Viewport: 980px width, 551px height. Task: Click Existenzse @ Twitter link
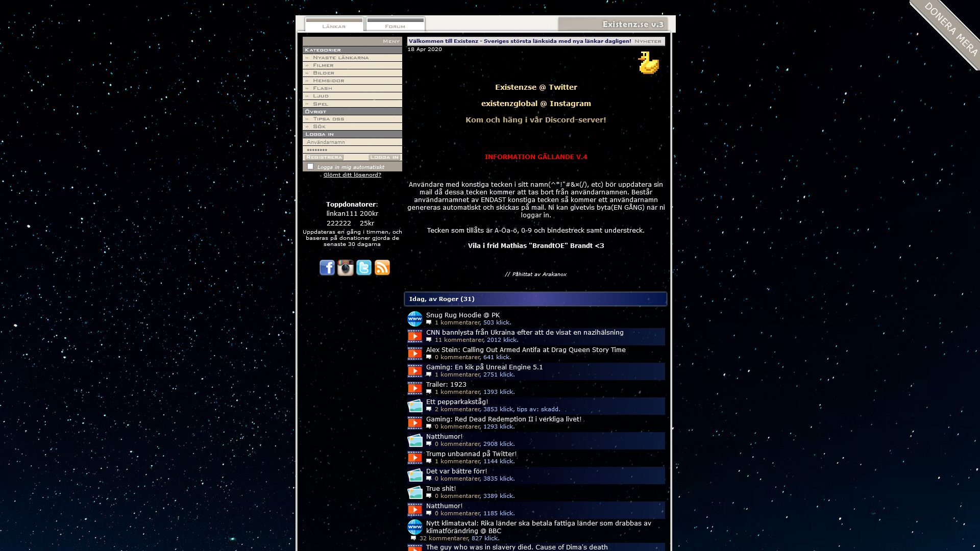(x=536, y=86)
